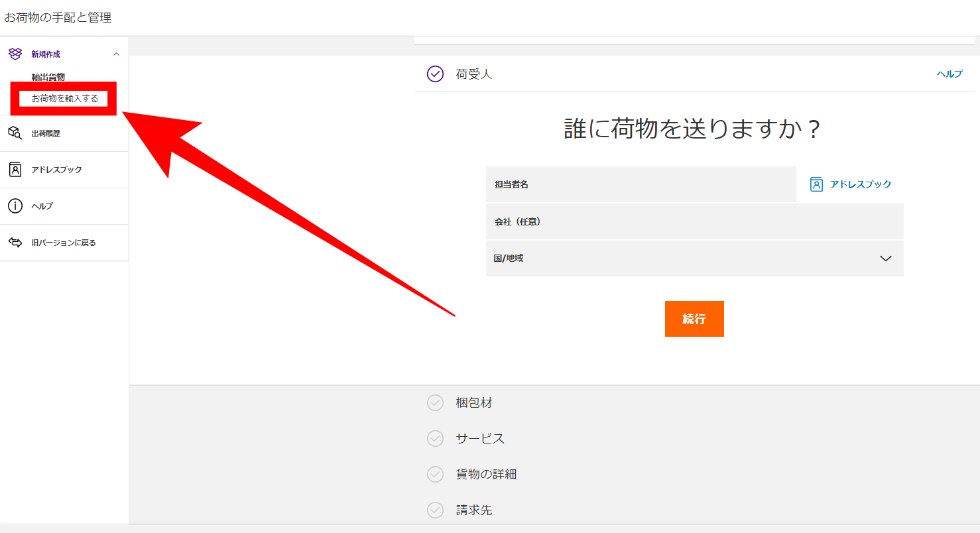Click the 梱包材 checkmark circle icon
The height and width of the screenshot is (533, 980).
(x=435, y=402)
